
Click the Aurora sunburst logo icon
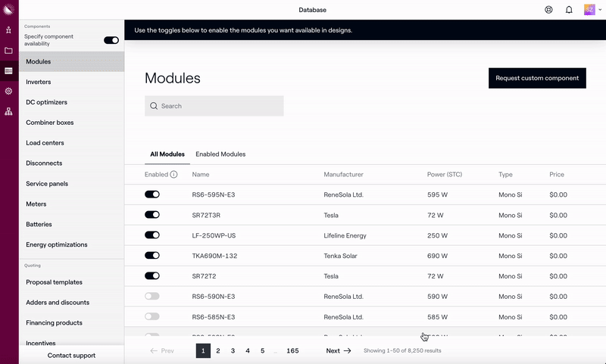click(x=8, y=9)
